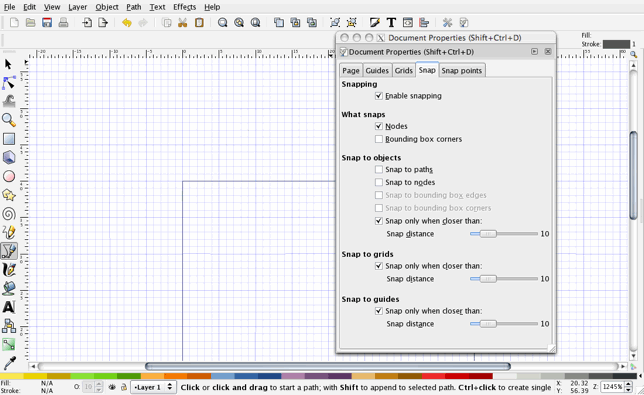Select the Node edit tool
Image resolution: width=644 pixels, height=395 pixels.
click(x=9, y=83)
